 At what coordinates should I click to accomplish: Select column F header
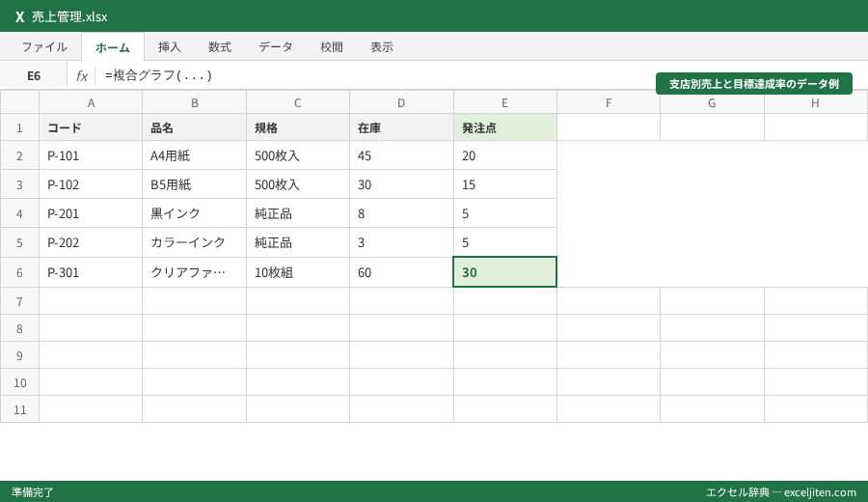609,102
